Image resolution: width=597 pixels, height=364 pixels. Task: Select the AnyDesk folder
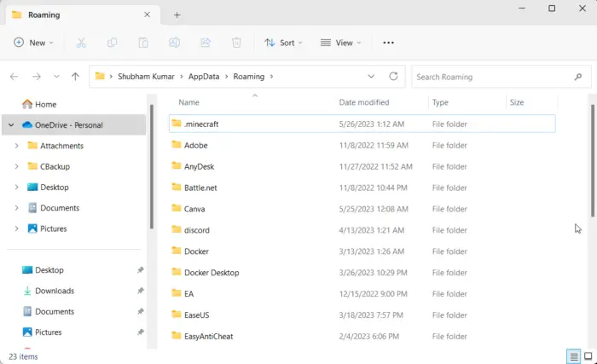point(362,166)
